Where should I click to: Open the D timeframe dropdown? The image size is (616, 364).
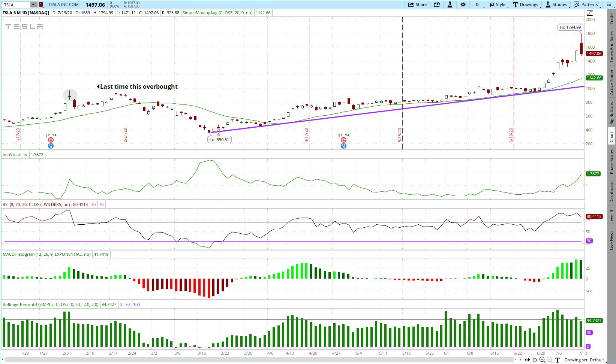[477, 4]
